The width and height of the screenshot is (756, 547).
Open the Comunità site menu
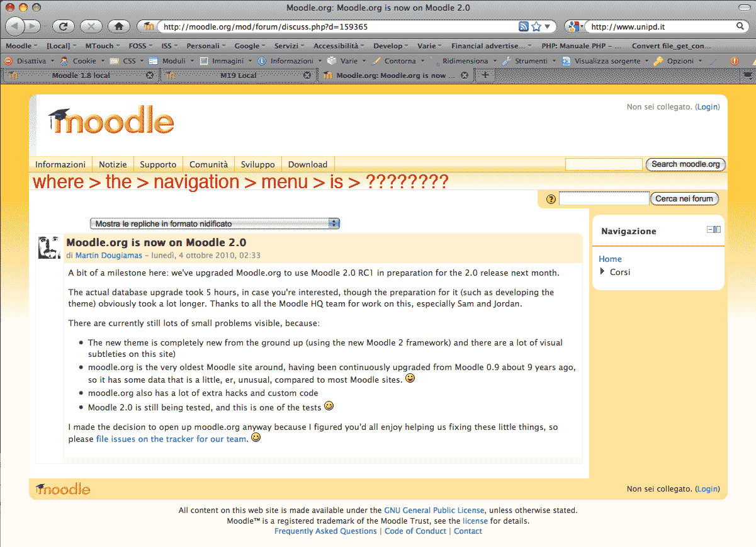click(x=208, y=164)
